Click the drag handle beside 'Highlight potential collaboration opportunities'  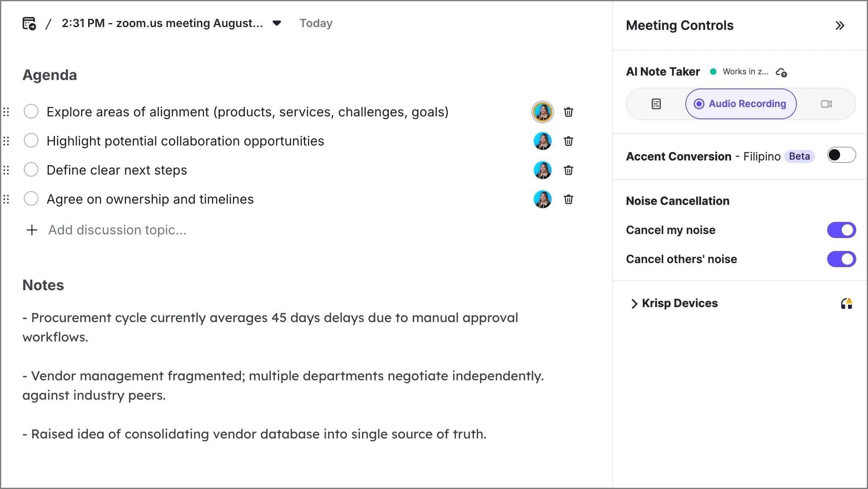coord(6,141)
